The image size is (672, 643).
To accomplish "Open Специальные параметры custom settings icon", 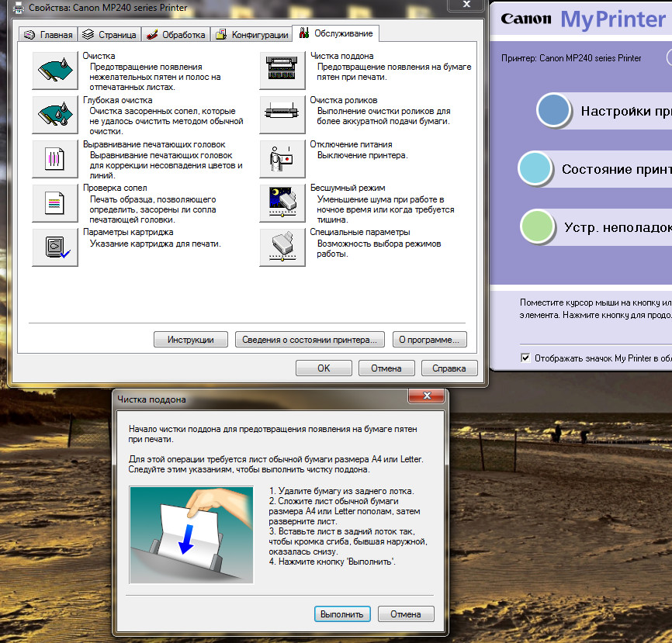I will (282, 247).
